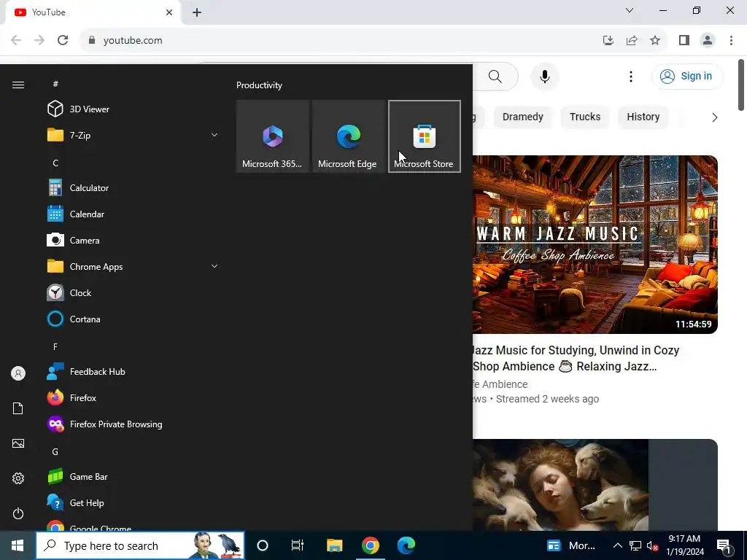Click the YouTube search magnifier button
This screenshot has width=747, height=560.
(x=495, y=76)
